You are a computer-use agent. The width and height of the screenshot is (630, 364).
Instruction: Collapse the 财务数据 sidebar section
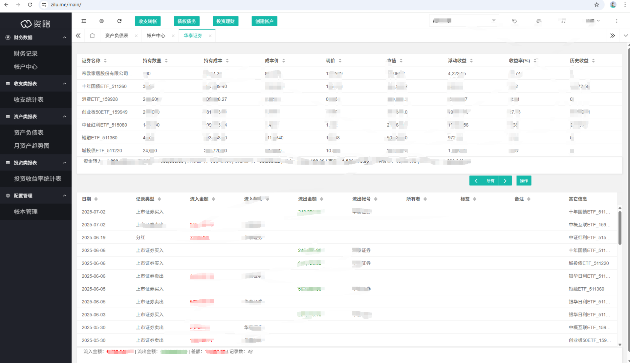click(x=64, y=37)
